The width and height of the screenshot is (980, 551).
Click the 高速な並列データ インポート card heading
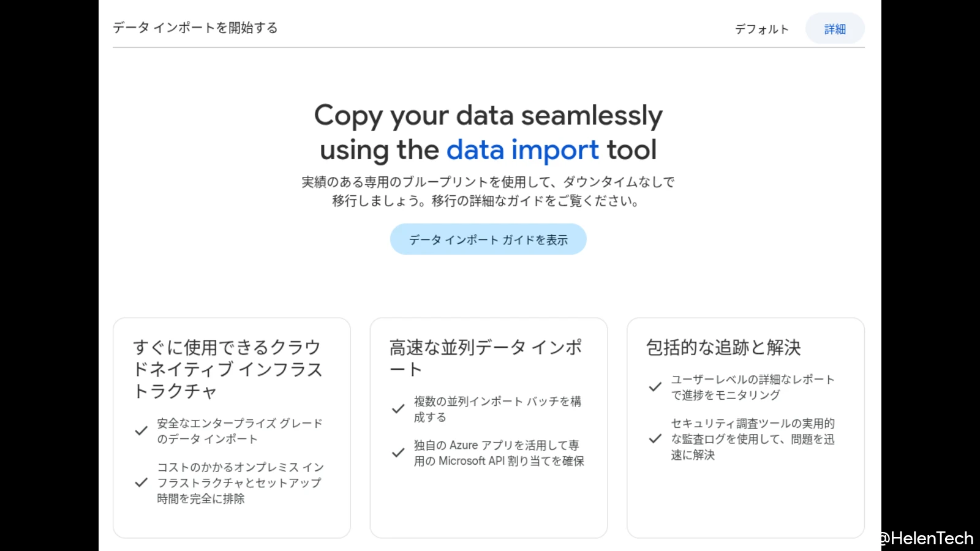click(485, 358)
